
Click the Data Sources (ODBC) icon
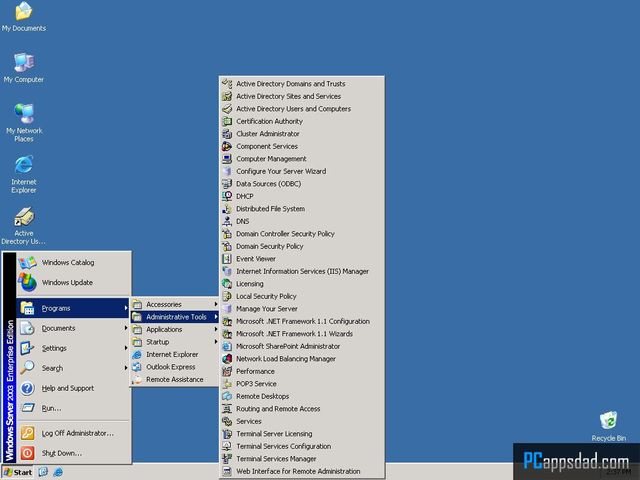(227, 184)
